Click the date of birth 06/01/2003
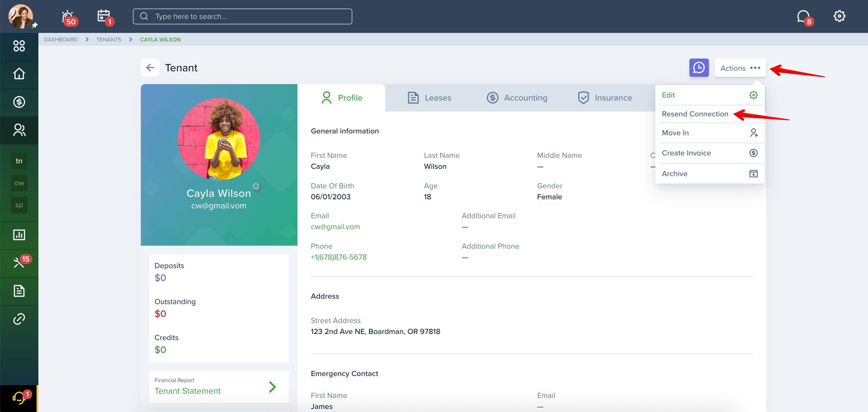This screenshot has height=412, width=868. coord(331,197)
